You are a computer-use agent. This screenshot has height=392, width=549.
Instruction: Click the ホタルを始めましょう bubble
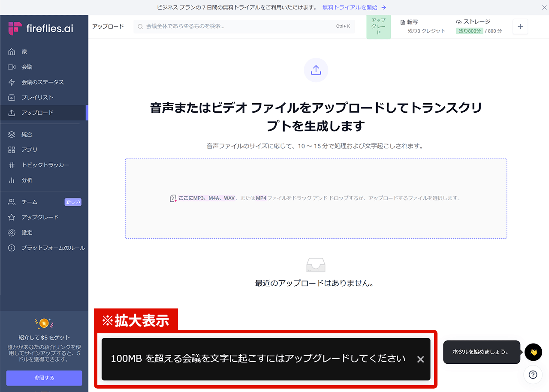tap(482, 352)
